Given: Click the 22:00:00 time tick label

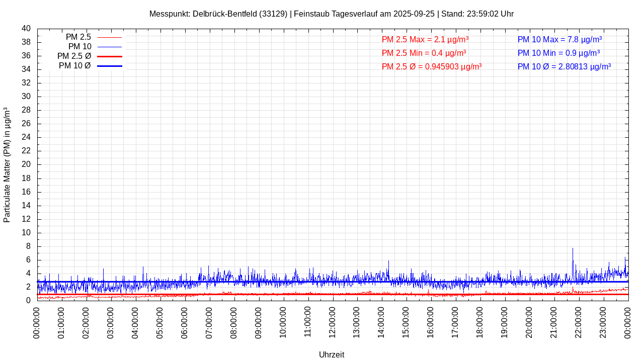Looking at the screenshot, I should (x=579, y=322).
